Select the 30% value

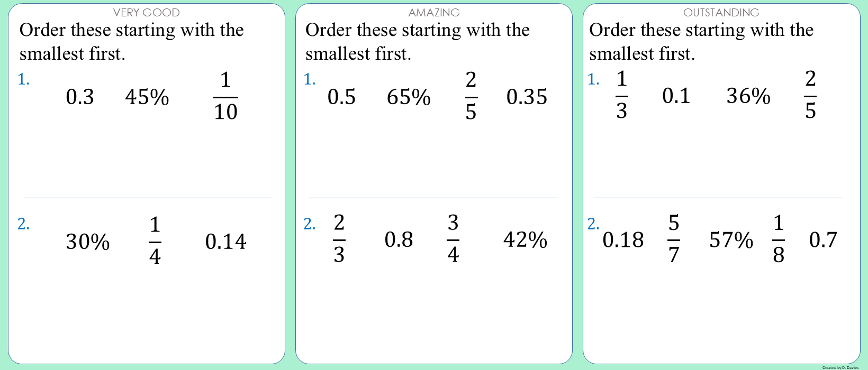coord(88,242)
